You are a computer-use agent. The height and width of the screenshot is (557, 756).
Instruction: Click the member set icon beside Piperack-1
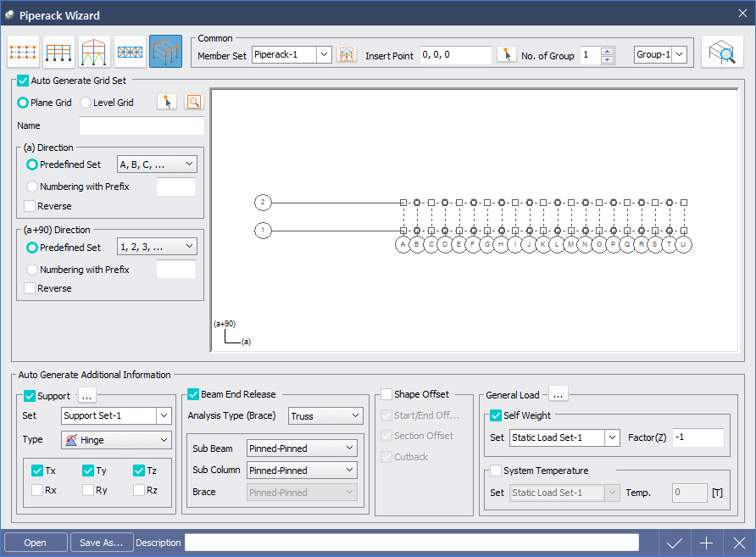click(x=346, y=55)
